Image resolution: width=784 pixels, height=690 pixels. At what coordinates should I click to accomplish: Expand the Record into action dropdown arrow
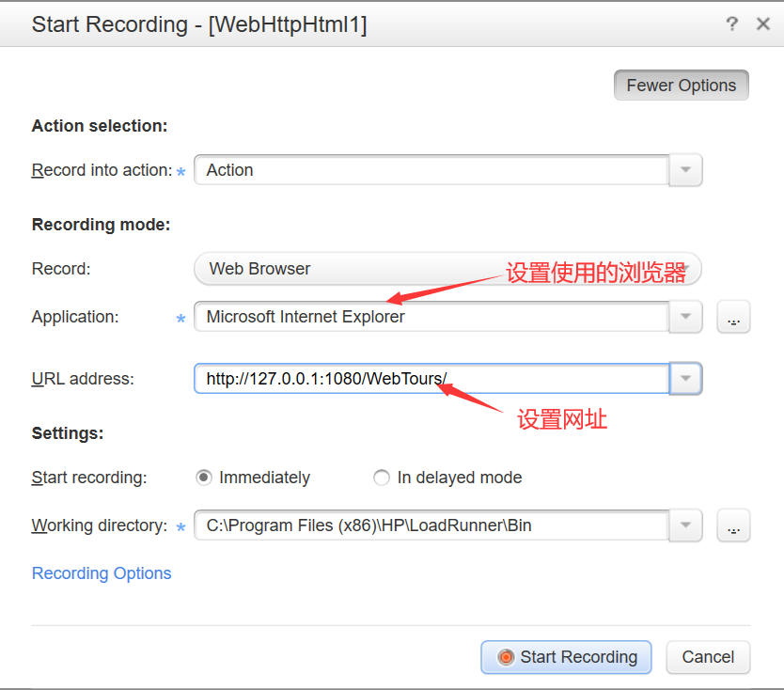pos(685,170)
